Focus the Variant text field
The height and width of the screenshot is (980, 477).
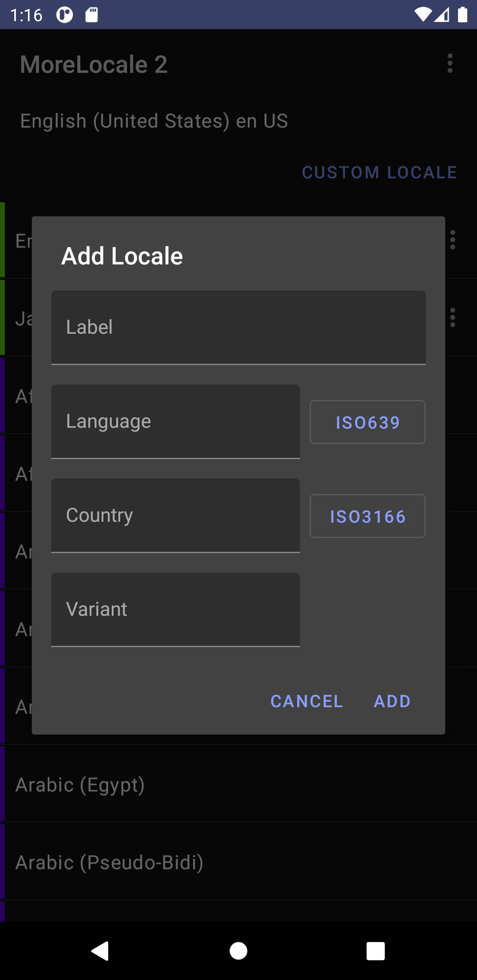175,610
